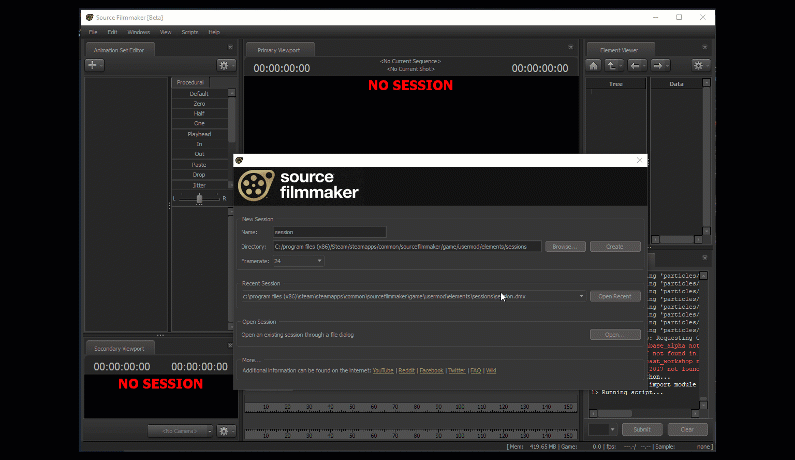Click the Create button for new session

click(x=615, y=246)
